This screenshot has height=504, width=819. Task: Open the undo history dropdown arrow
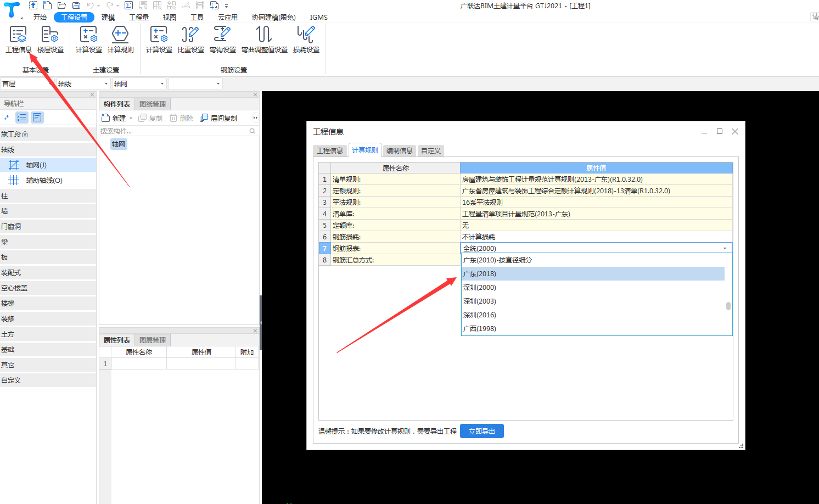(98, 6)
